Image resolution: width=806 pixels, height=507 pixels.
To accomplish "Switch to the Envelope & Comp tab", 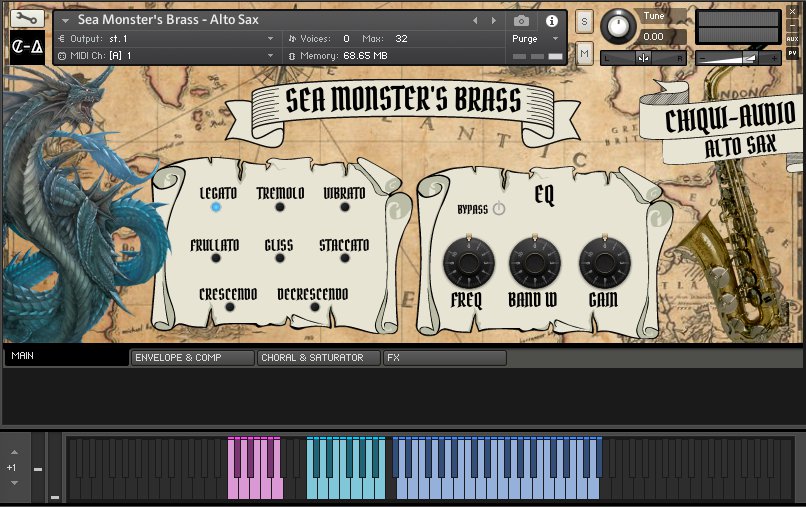I will (x=192, y=357).
